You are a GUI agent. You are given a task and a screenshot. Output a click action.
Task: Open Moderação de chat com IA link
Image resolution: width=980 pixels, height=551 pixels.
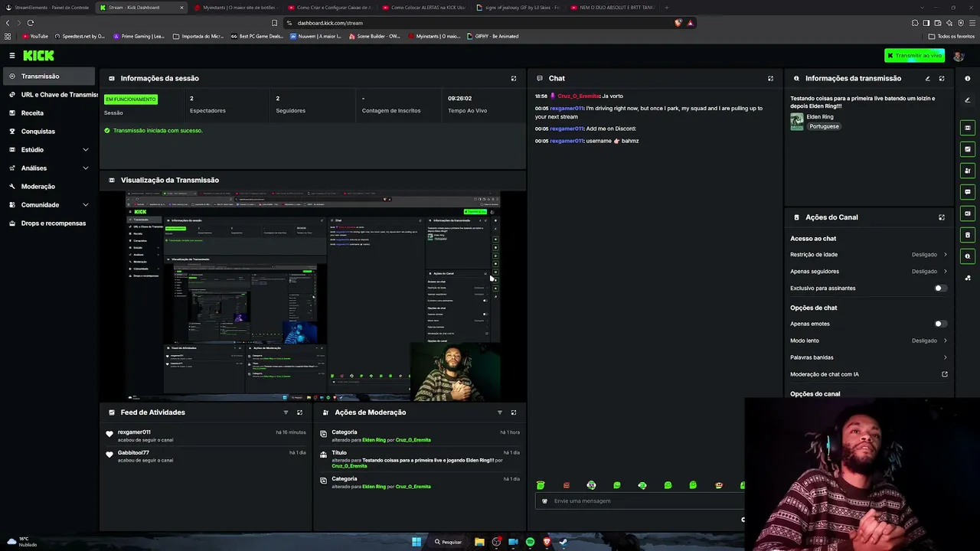click(x=869, y=374)
